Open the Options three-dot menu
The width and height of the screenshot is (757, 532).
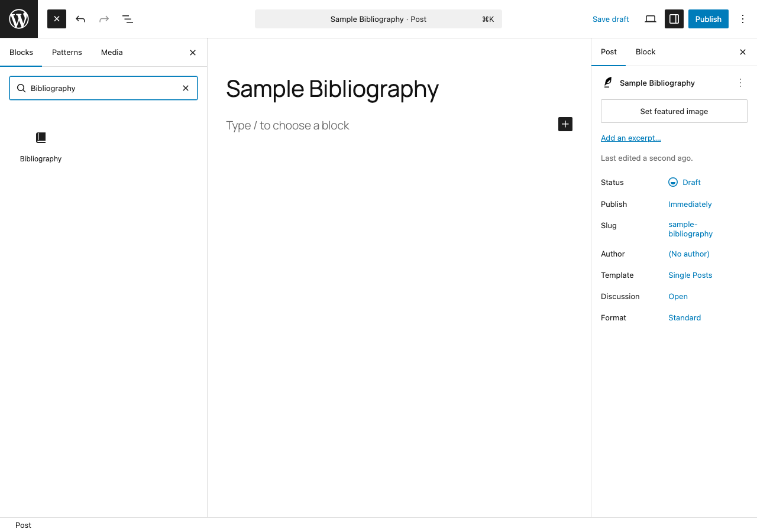[743, 18]
